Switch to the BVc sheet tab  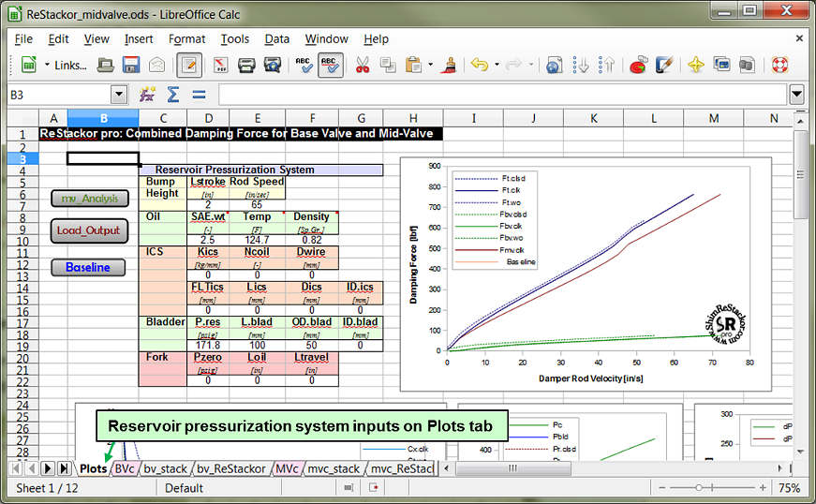tap(125, 468)
